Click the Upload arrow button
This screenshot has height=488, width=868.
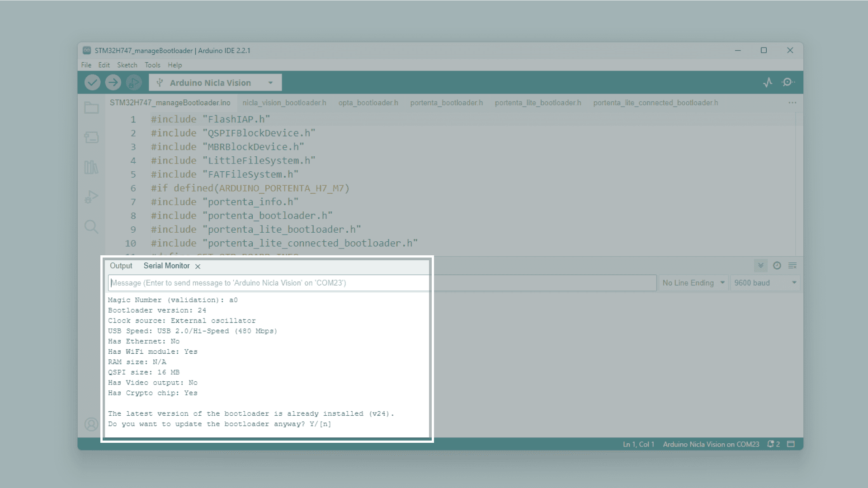(x=113, y=82)
